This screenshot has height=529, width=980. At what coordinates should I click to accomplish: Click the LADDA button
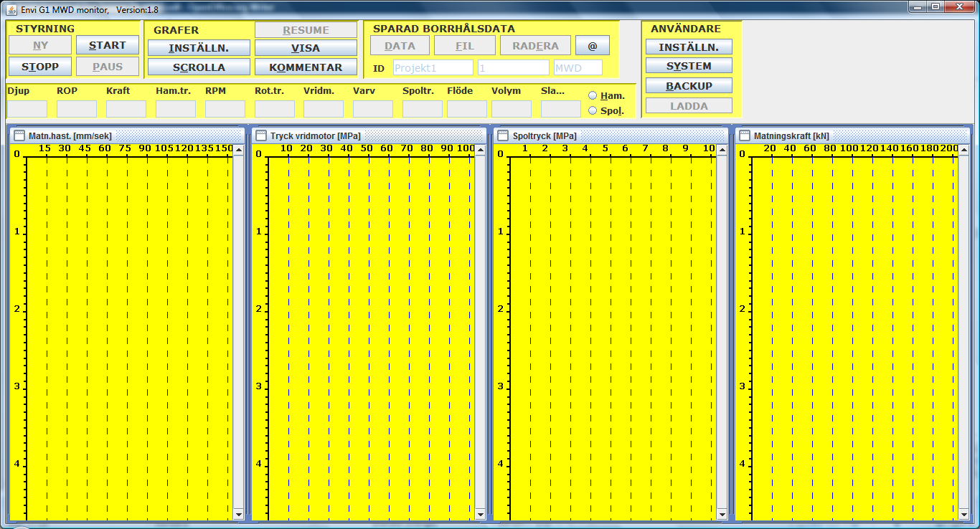[x=689, y=105]
